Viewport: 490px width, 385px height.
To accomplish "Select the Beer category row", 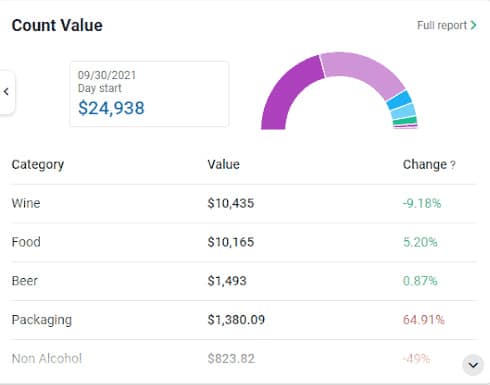I will pyautogui.click(x=244, y=281).
